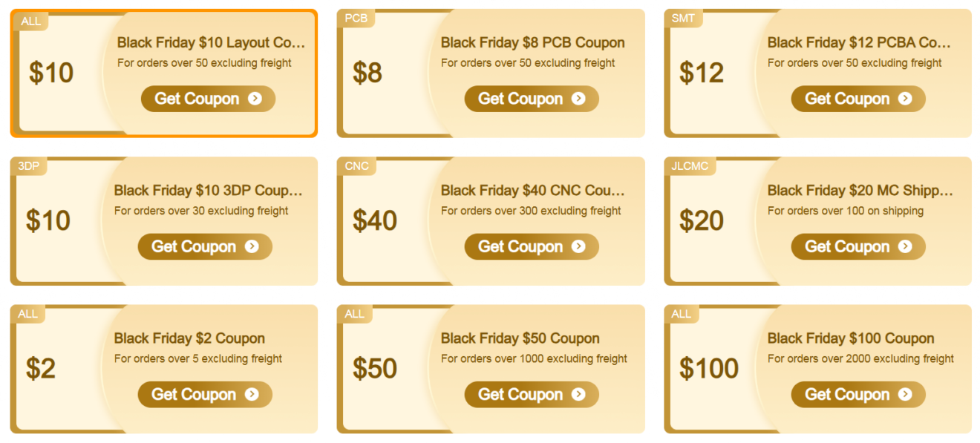
Task: Click the CNC category tag
Action: coord(356,166)
